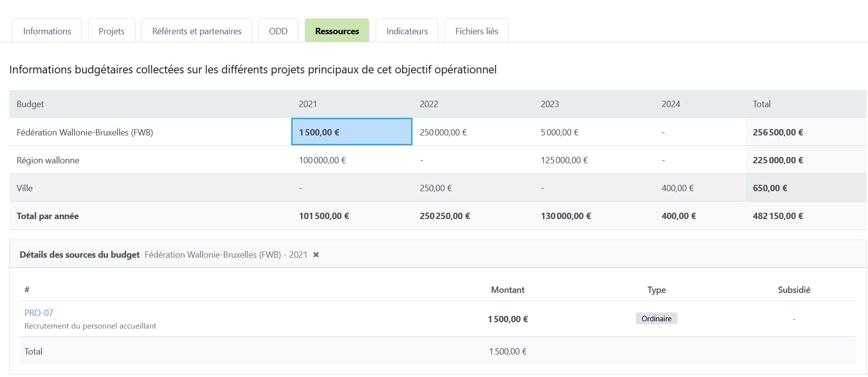
Task: Select Région wallonne 2021 amount 100 000,00 €
Action: coord(322,160)
